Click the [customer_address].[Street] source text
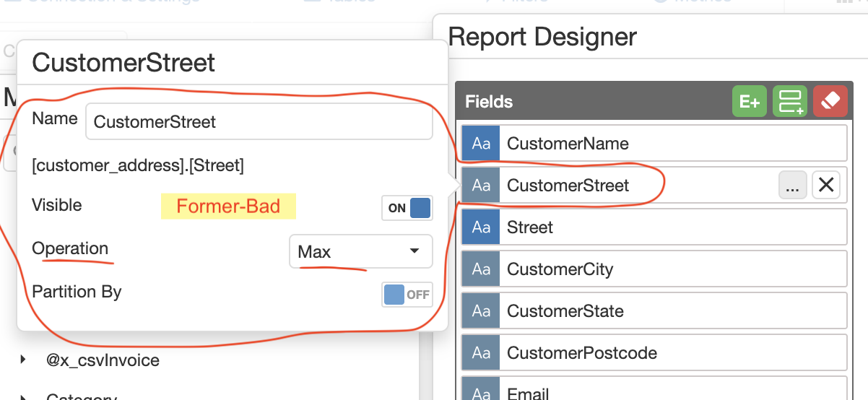This screenshot has height=400, width=868. point(138,166)
